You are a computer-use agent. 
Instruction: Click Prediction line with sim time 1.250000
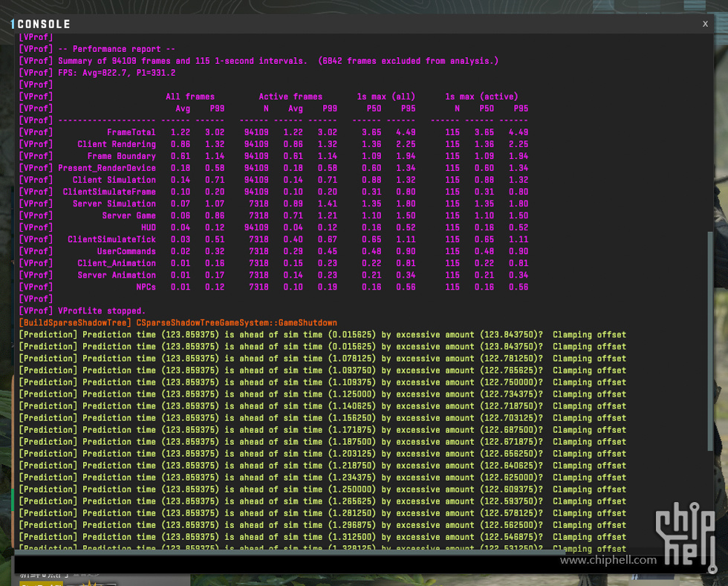322,490
